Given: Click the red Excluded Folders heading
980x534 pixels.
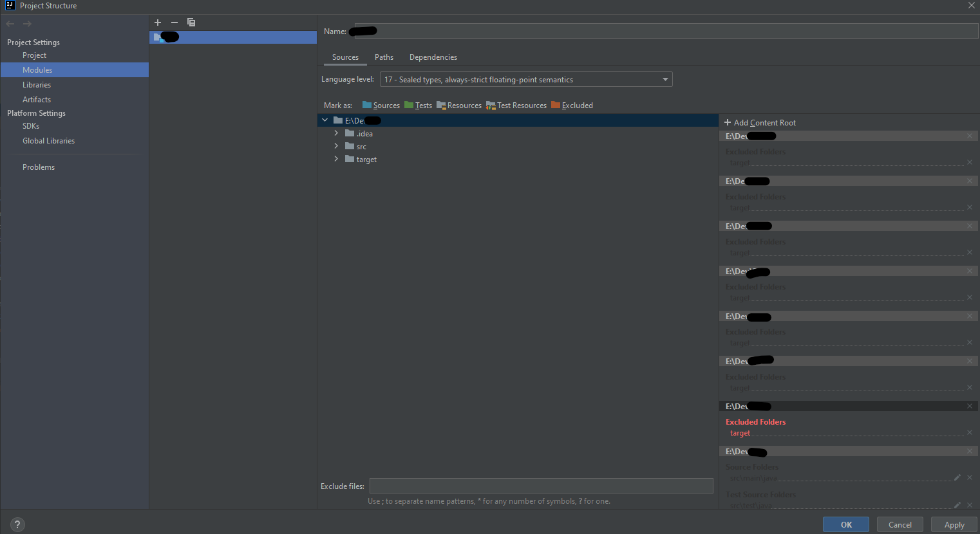Looking at the screenshot, I should click(x=755, y=422).
